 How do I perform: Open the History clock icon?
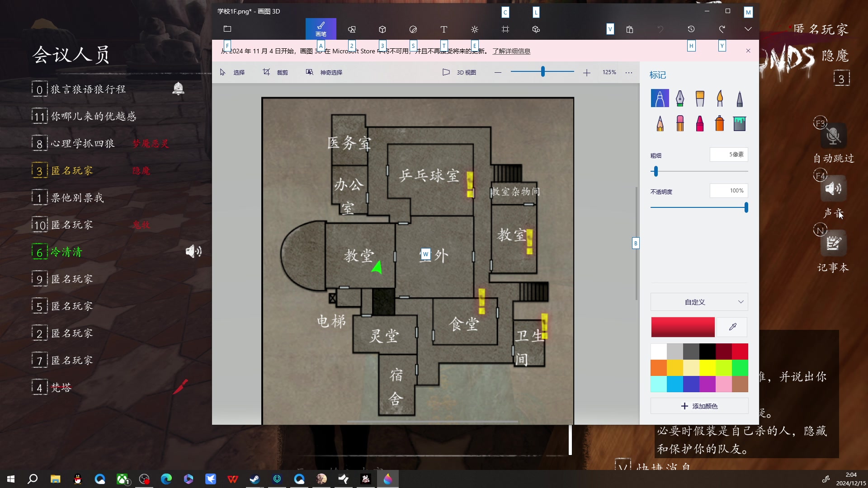coord(691,29)
